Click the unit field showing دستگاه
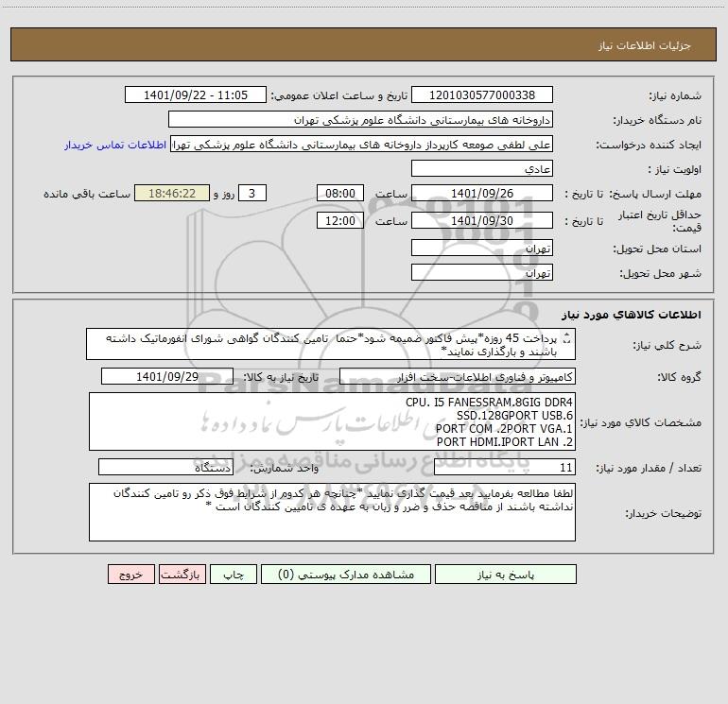The height and width of the screenshot is (704, 728). 165,468
